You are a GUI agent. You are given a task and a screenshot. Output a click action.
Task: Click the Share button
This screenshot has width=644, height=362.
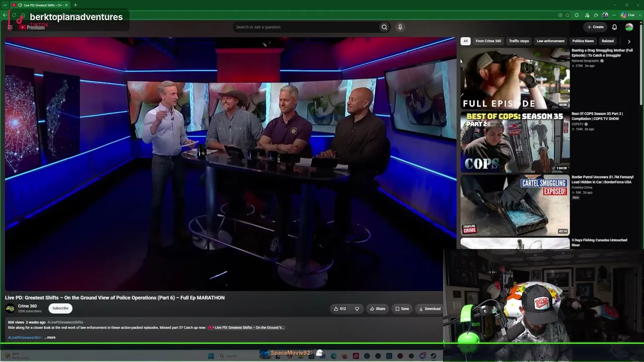377,309
